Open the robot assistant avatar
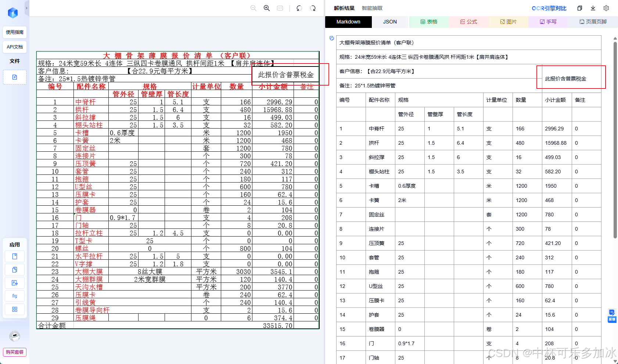618x364 pixels. point(15,336)
